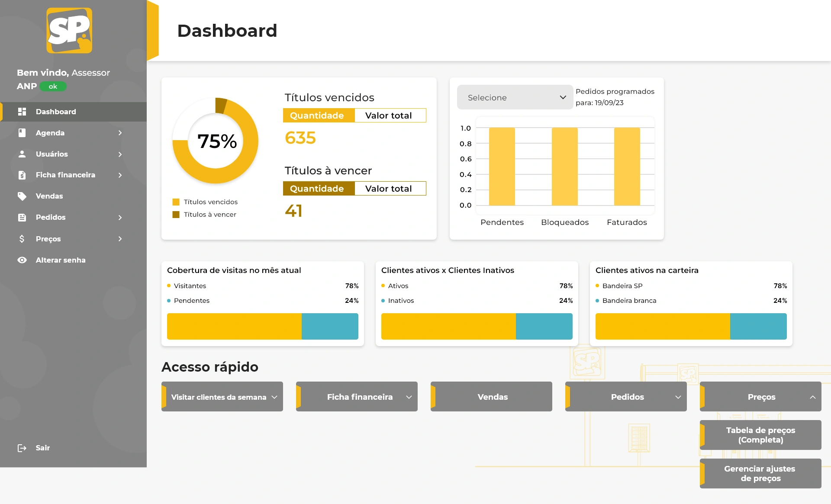Image resolution: width=831 pixels, height=504 pixels.
Task: Expand the Pedidos sidebar submenu chevron
Action: point(120,218)
